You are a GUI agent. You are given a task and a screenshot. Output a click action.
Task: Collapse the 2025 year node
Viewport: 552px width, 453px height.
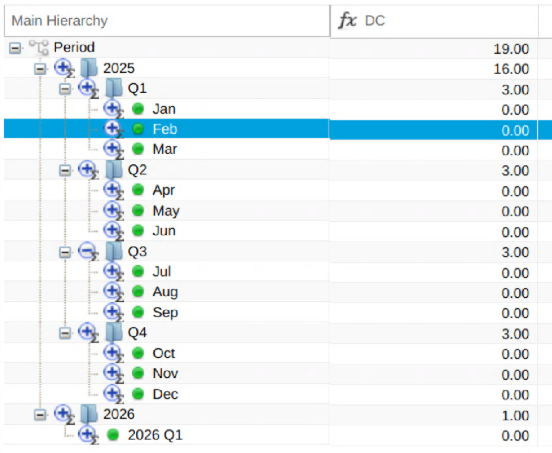pos(40,68)
